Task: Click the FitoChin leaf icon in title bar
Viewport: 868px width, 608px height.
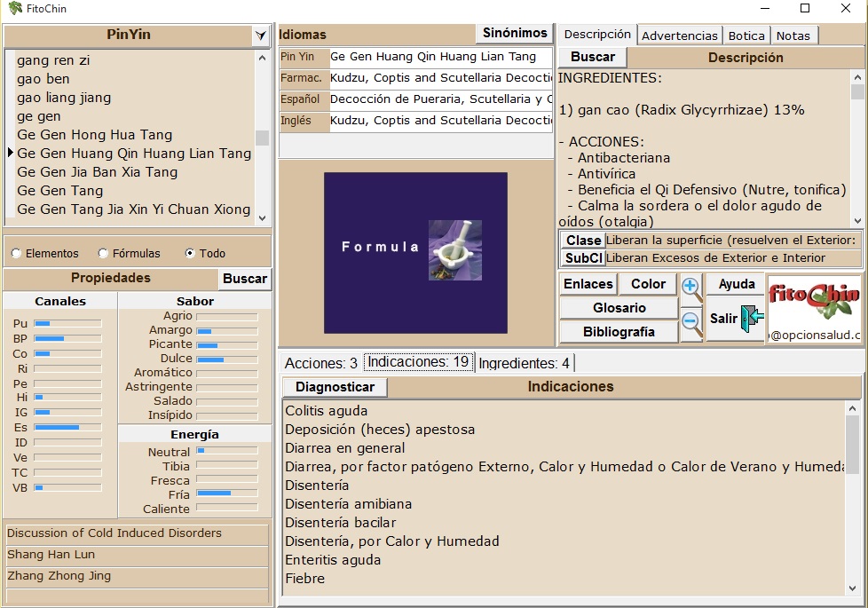Action: [15, 8]
